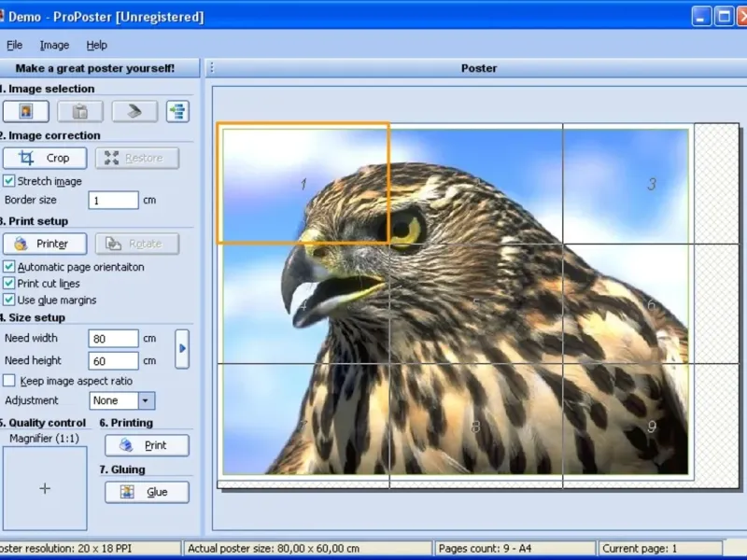Click the poster resolution status text
The height and width of the screenshot is (560, 747).
click(65, 549)
